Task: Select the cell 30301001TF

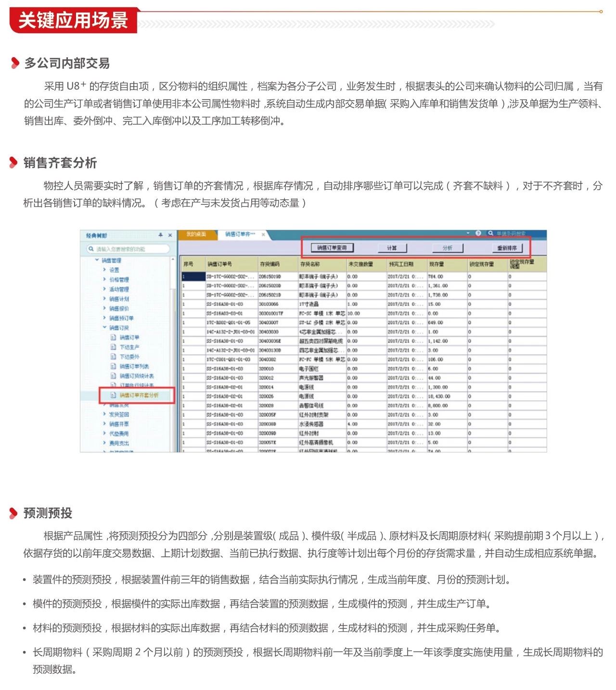Action: click(278, 313)
